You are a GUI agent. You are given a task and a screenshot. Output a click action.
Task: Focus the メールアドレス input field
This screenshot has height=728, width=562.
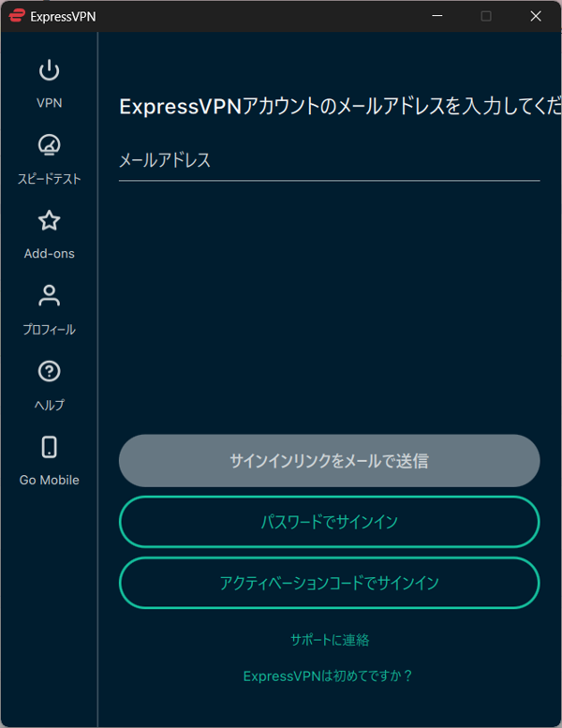329,160
